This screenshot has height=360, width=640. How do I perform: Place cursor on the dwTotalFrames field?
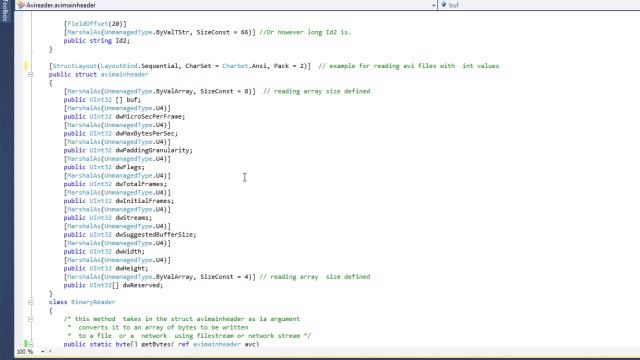click(x=141, y=184)
